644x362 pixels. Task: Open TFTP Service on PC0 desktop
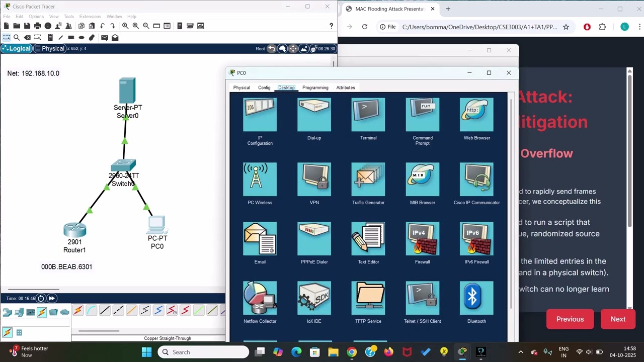368,298
